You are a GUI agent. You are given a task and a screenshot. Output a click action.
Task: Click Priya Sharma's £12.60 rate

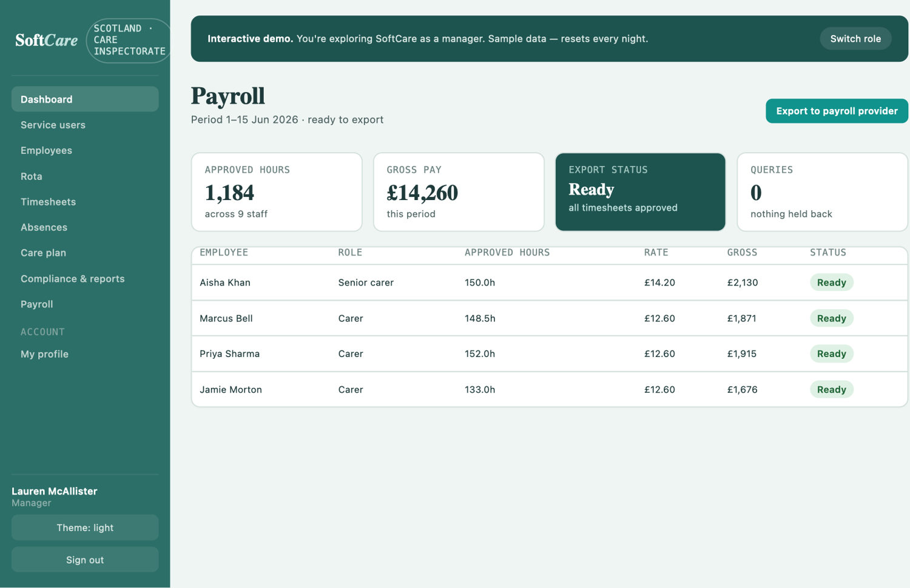point(659,353)
